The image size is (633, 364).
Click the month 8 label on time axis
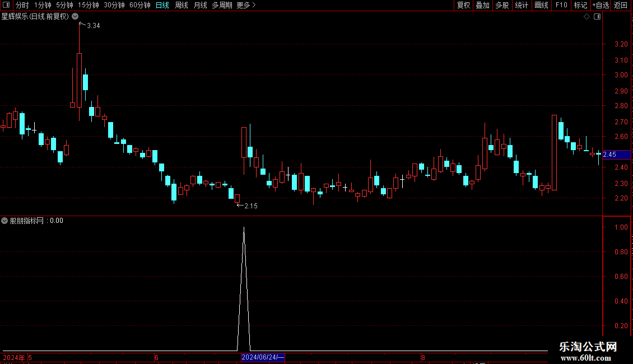[x=423, y=357]
